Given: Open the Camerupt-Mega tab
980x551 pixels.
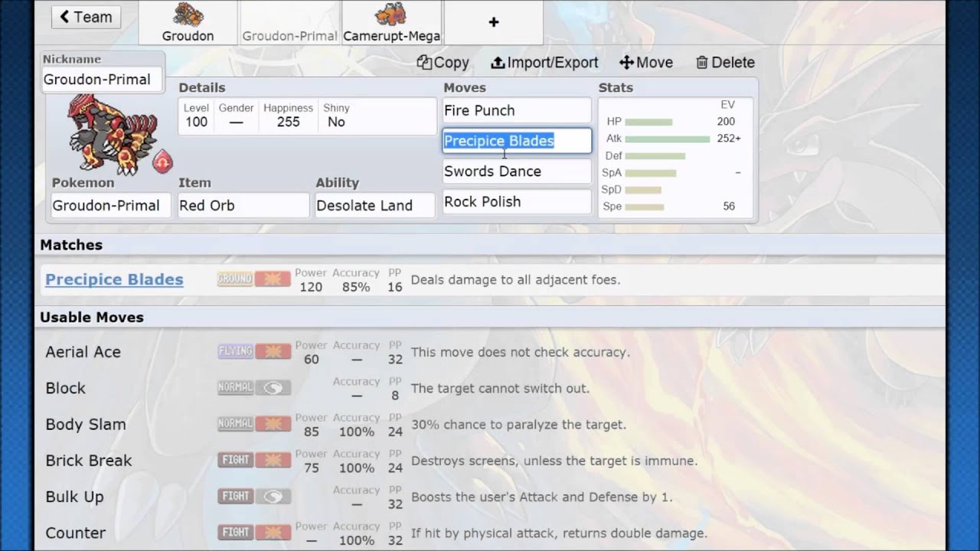Looking at the screenshot, I should 391,22.
